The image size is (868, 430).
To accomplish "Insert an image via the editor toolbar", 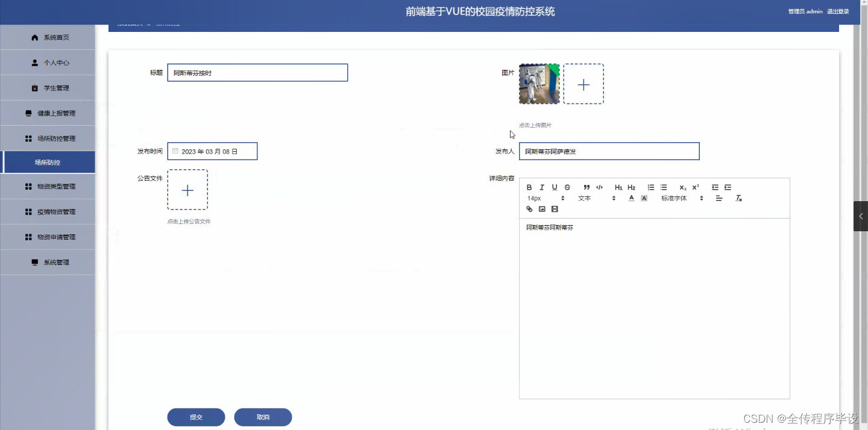I will tap(542, 209).
